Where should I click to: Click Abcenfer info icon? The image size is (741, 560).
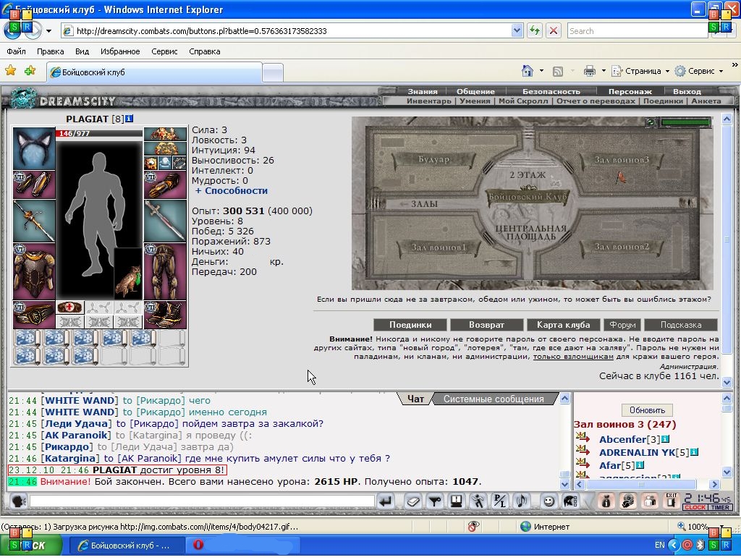pyautogui.click(x=666, y=439)
